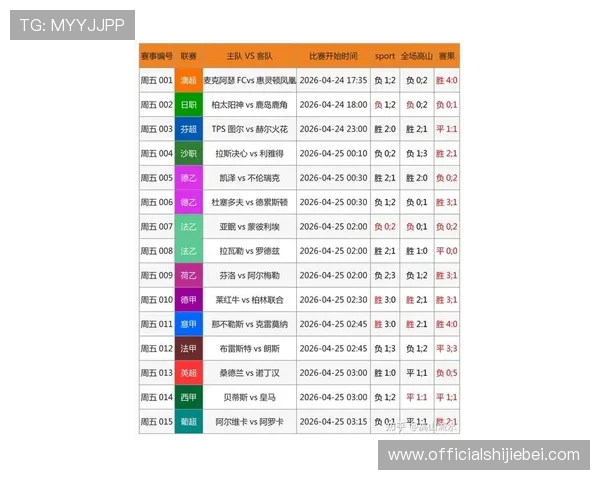Image resolution: width=600 pixels, height=480 pixels.
Task: Select the 周五 012 match number cell
Action: point(157,349)
